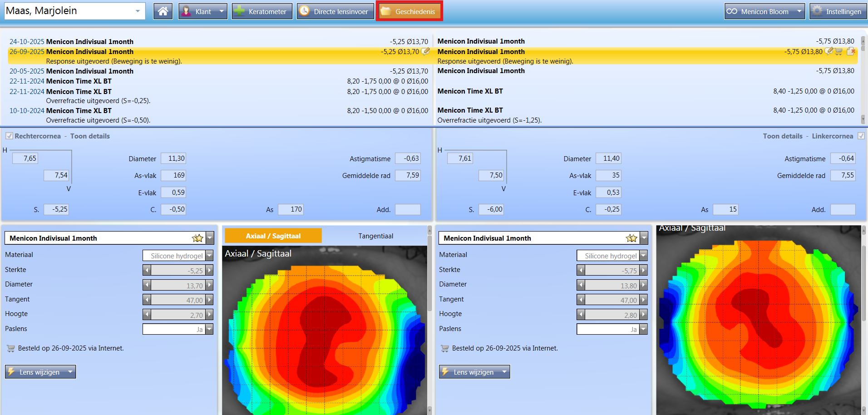Click Toon details for Rechtercornea

tap(90, 136)
